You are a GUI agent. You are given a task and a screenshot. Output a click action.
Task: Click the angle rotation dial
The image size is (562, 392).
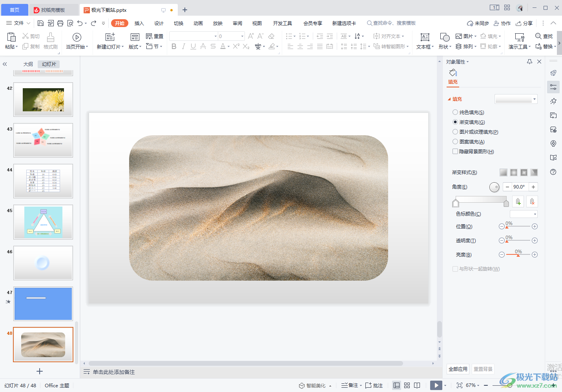tap(494, 187)
